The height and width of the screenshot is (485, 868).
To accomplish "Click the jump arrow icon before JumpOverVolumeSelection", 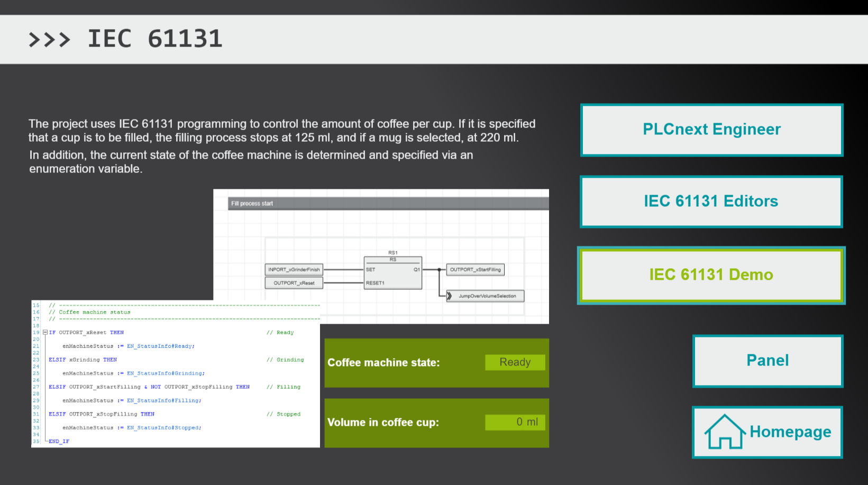I will tap(450, 296).
